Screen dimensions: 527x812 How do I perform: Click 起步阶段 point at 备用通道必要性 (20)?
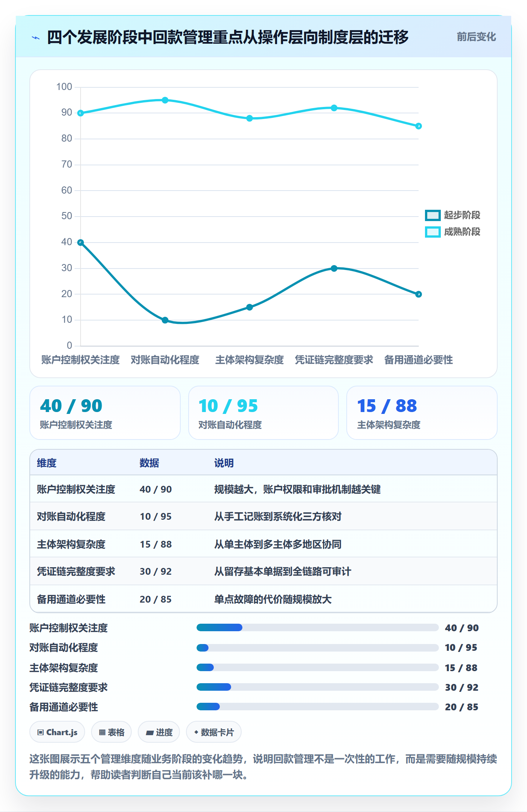click(419, 294)
